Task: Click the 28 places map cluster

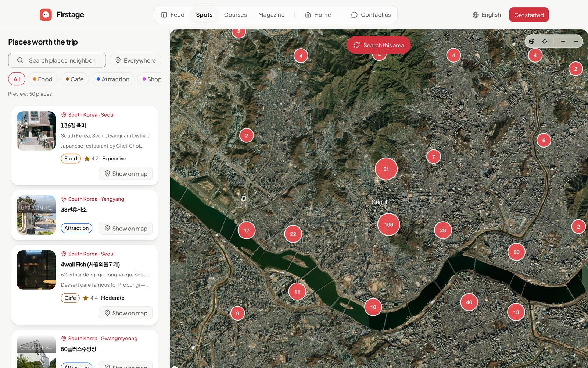Action: pyautogui.click(x=443, y=230)
